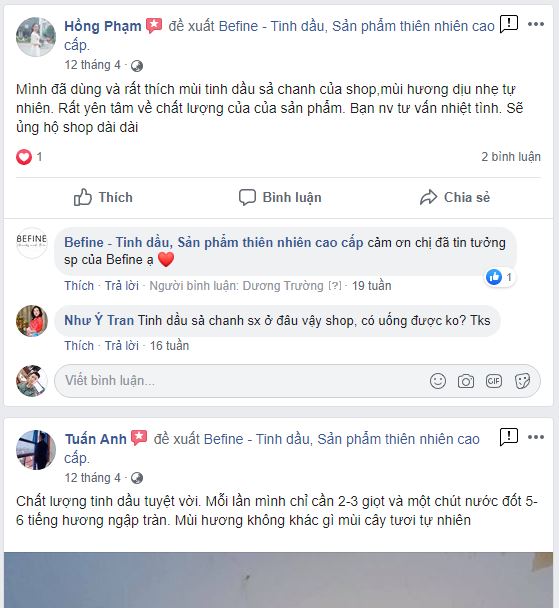View like reaction on Befine's comment

499,277
